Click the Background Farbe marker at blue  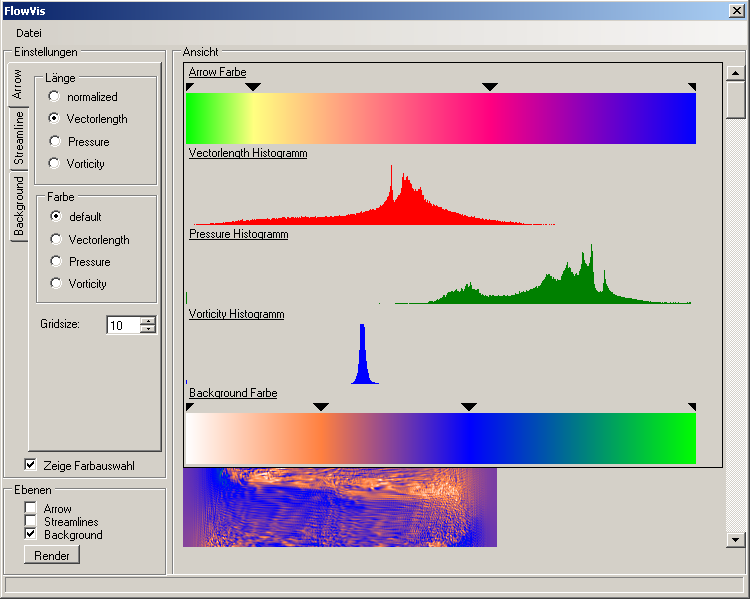[x=469, y=407]
